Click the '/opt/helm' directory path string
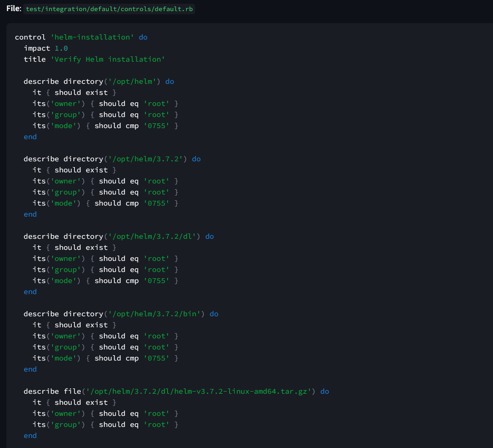The height and width of the screenshot is (448, 493). [x=134, y=82]
